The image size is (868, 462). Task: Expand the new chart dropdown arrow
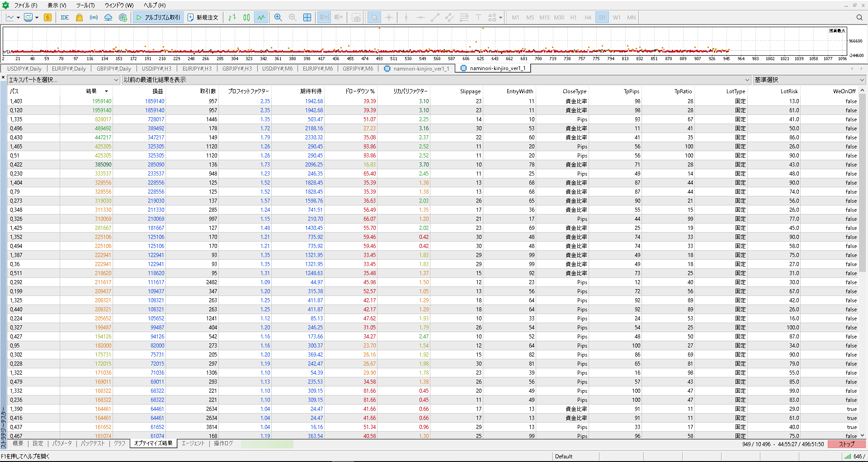(x=18, y=18)
